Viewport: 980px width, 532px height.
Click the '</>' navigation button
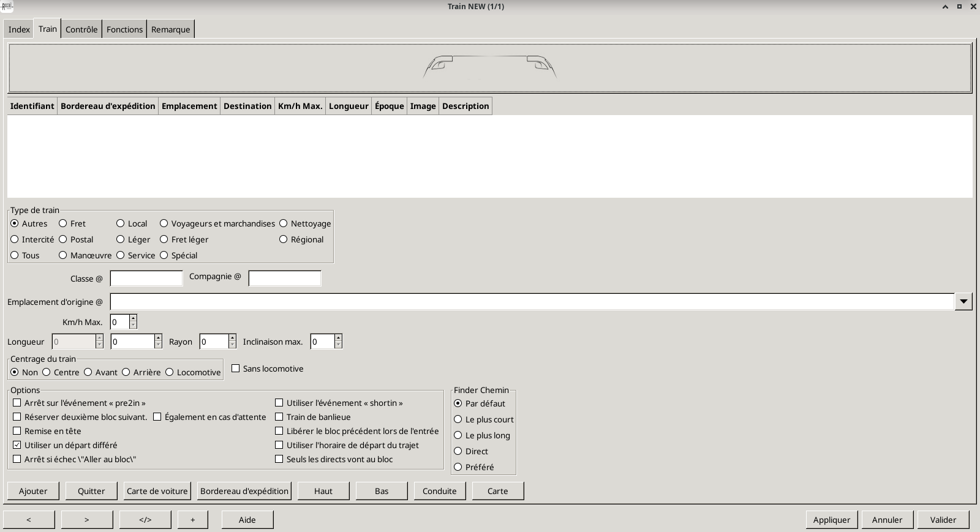click(145, 520)
